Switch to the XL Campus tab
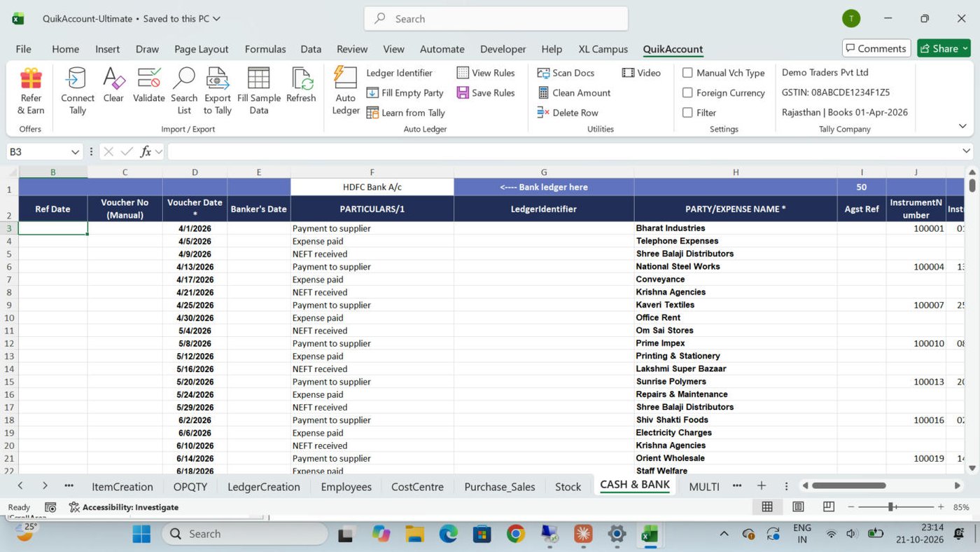 point(603,49)
